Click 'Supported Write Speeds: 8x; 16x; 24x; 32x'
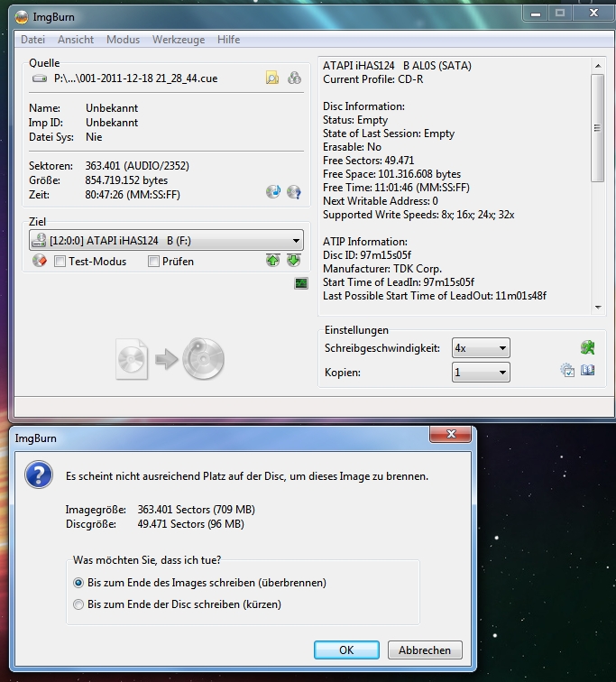 pyautogui.click(x=418, y=215)
